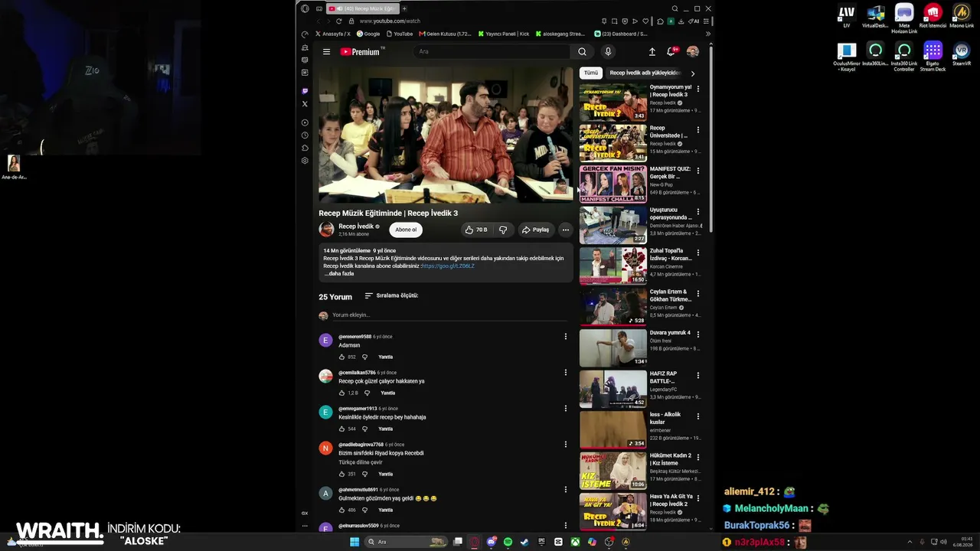Open more actions under the video
Image resolution: width=980 pixels, height=551 pixels.
pos(565,230)
